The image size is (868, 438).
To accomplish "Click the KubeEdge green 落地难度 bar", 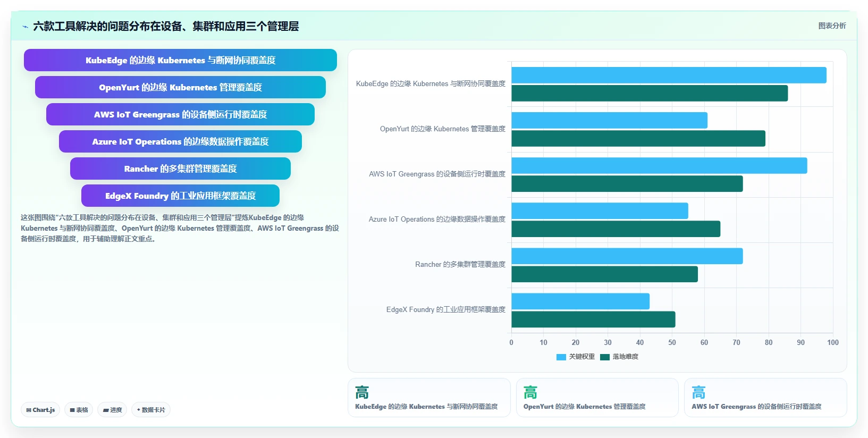I will (x=650, y=93).
